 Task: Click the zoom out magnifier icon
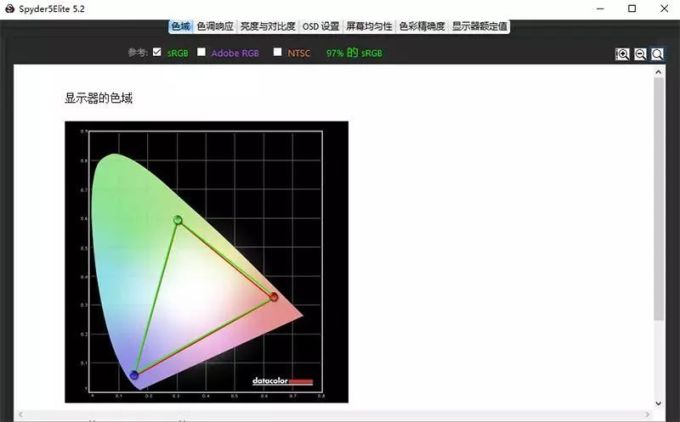[x=640, y=54]
